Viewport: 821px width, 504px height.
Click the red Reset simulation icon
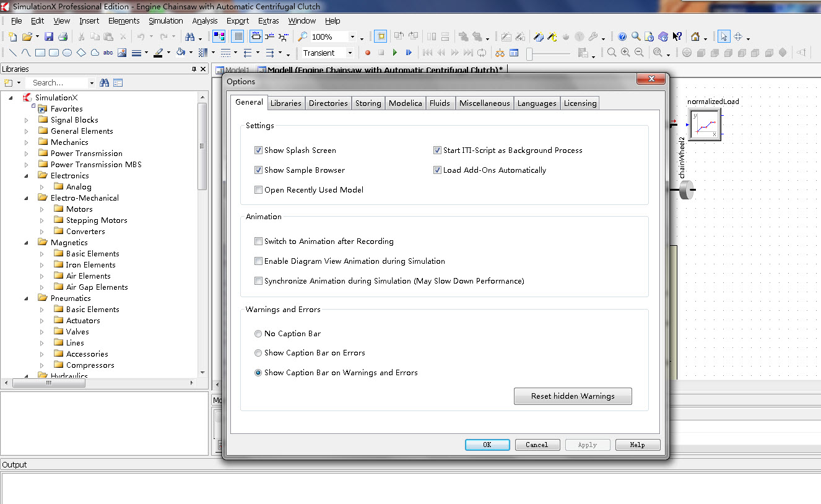pos(368,53)
